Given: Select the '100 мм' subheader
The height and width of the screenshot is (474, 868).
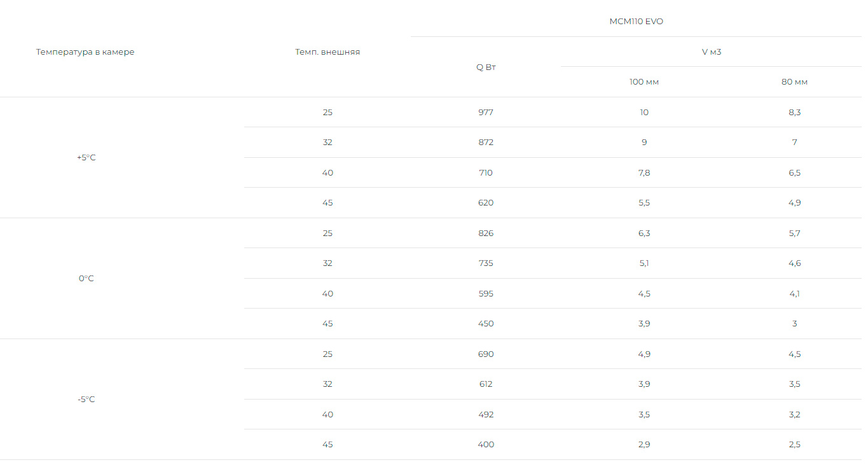Looking at the screenshot, I should [644, 82].
